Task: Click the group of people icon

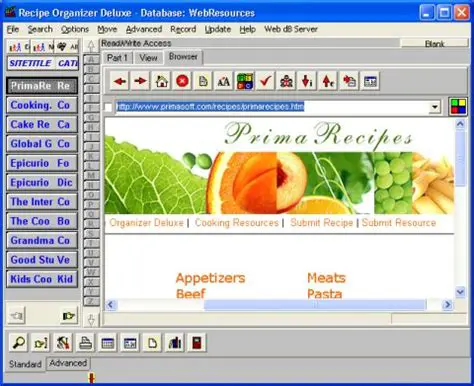Action: (x=286, y=81)
